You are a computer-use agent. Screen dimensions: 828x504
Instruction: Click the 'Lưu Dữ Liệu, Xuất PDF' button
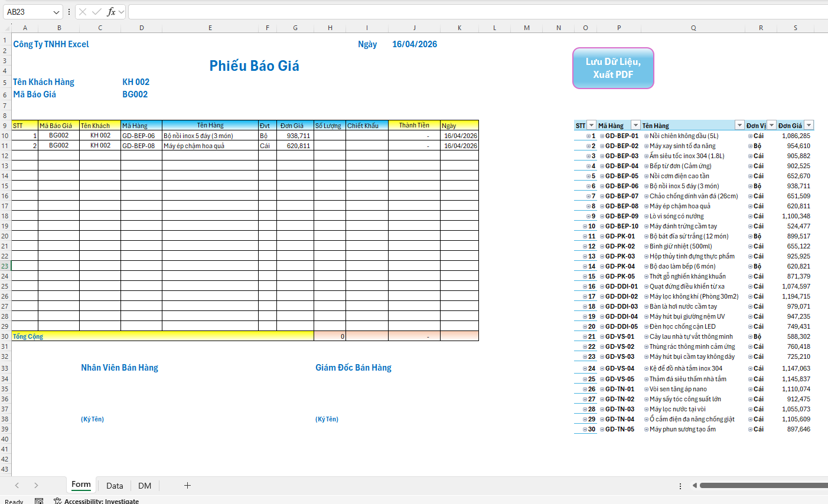(x=613, y=68)
